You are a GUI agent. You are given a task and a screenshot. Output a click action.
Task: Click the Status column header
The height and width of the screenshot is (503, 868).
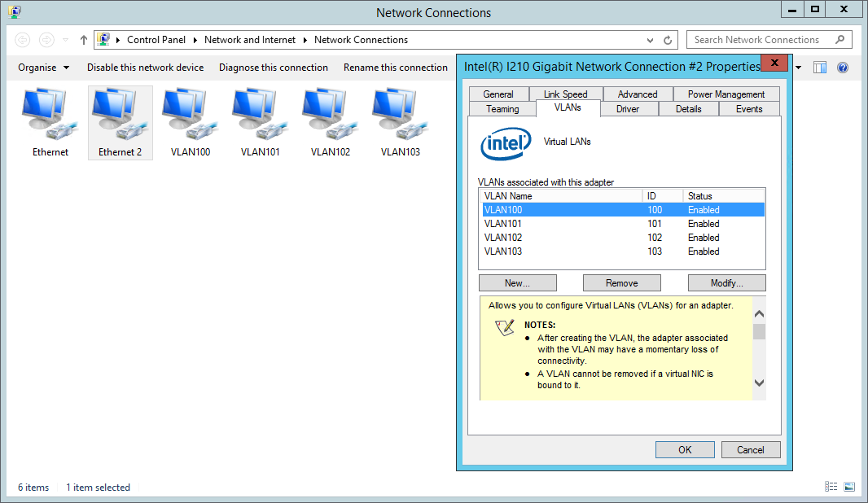coord(724,196)
